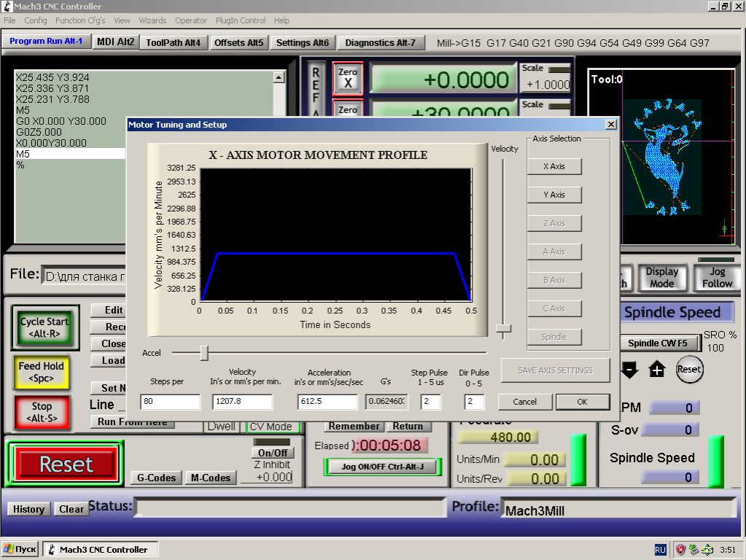Select X Axis in Axis Selection
The height and width of the screenshot is (560, 746).
point(554,166)
